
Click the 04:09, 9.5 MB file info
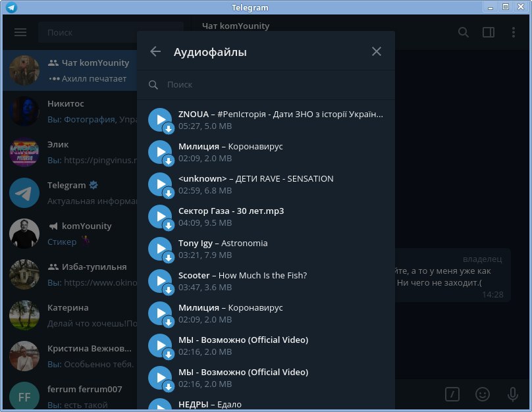(x=205, y=223)
